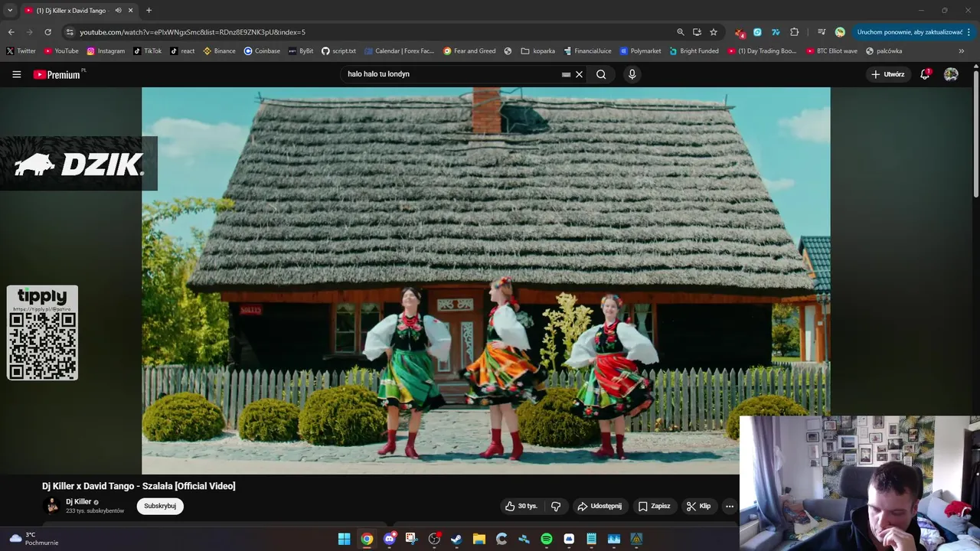Open the Chrome extensions puzzle icon
This screenshot has width=980, height=551.
[x=794, y=32]
